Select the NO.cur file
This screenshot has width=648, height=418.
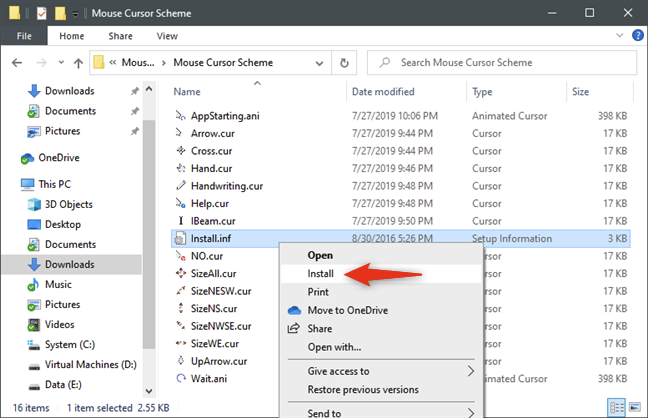tap(207, 256)
